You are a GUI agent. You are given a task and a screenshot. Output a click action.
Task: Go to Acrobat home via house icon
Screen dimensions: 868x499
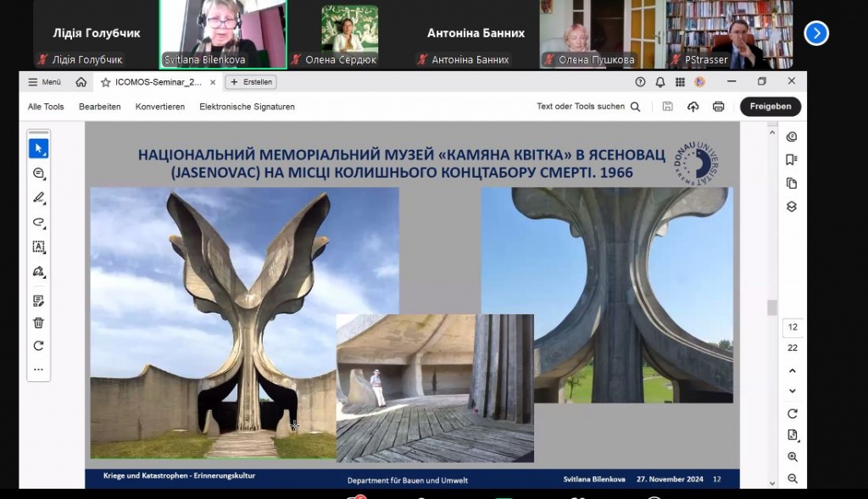pyautogui.click(x=81, y=81)
